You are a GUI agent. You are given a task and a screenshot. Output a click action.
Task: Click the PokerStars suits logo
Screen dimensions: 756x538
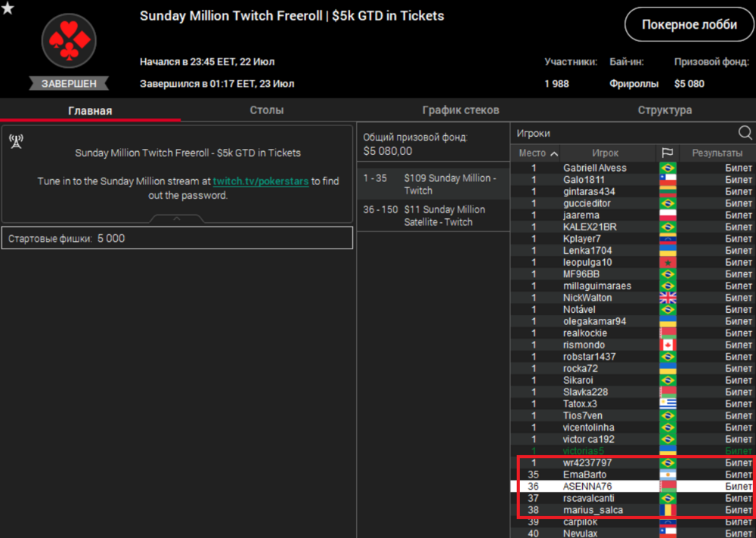(x=69, y=41)
